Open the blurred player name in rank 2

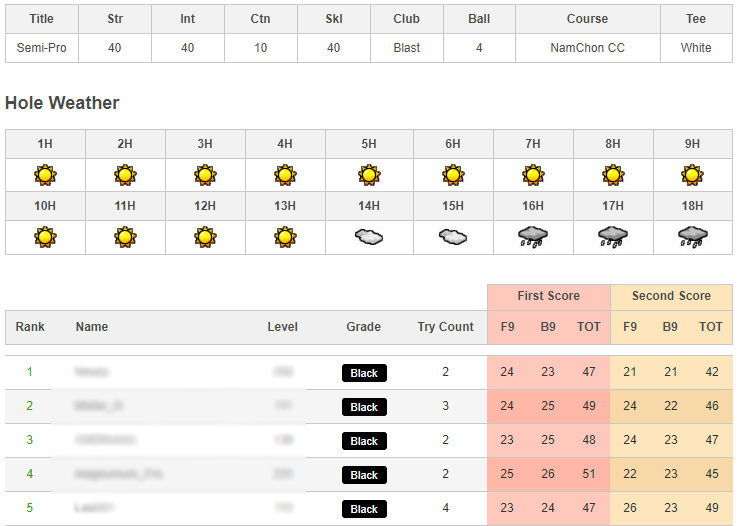pos(98,406)
